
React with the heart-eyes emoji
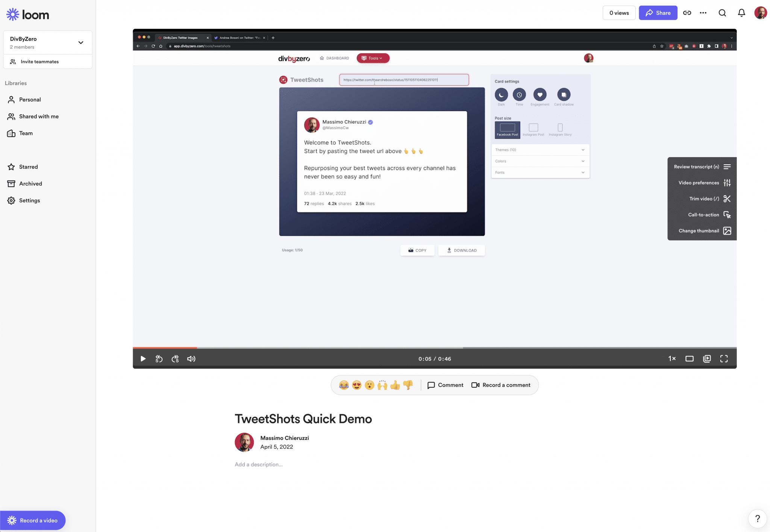click(356, 385)
